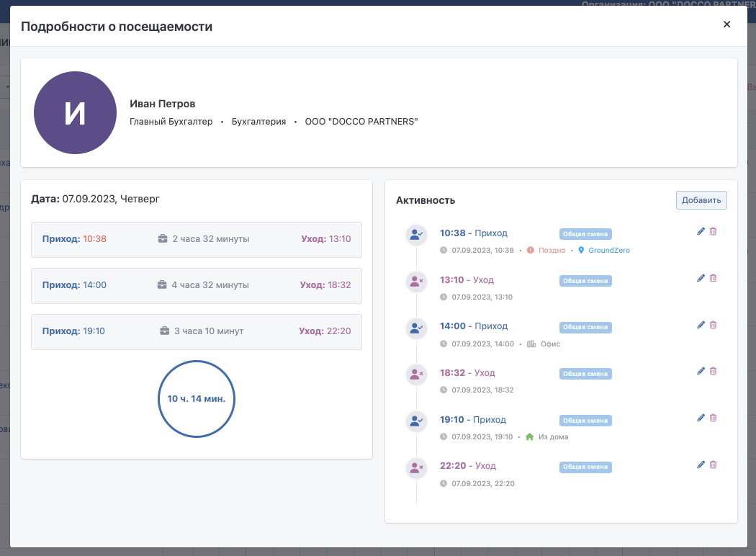Click the Главный Бухгалтер position text
The height and width of the screenshot is (556, 756).
(171, 122)
